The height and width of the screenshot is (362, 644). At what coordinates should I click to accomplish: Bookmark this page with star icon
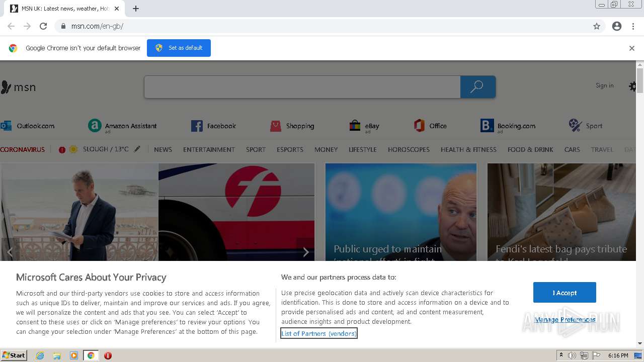point(597,26)
